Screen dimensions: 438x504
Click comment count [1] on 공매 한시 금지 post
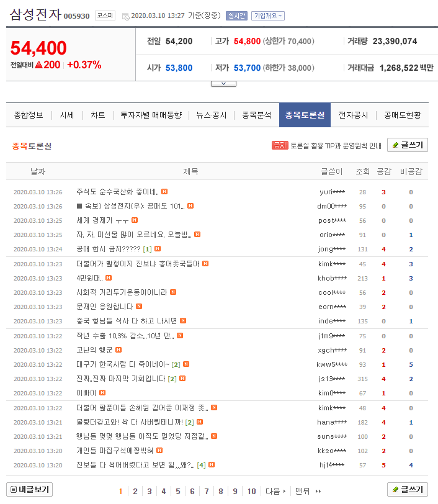pos(147,249)
